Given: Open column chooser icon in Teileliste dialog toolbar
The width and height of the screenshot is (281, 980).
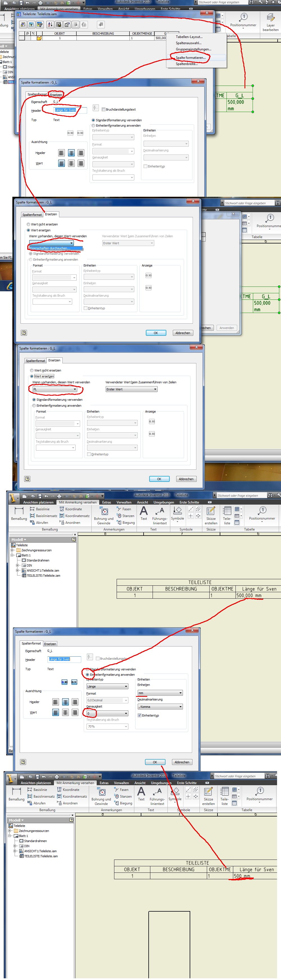Looking at the screenshot, I should point(23,24).
